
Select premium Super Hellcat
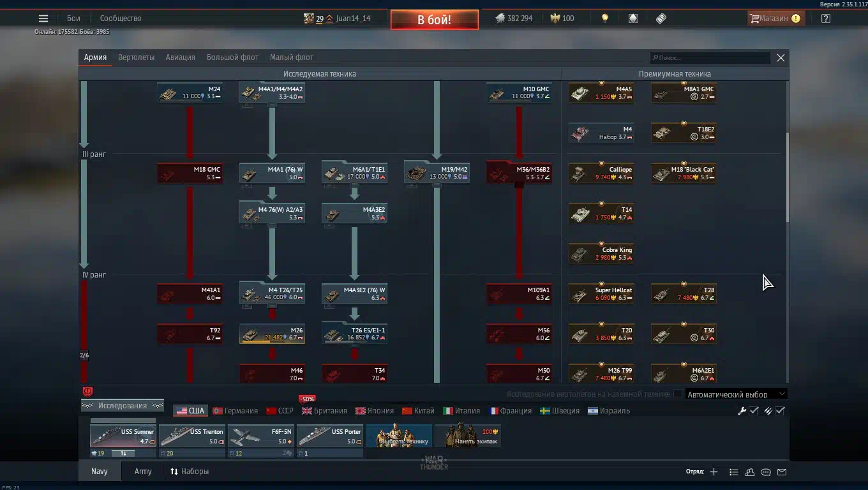(601, 293)
